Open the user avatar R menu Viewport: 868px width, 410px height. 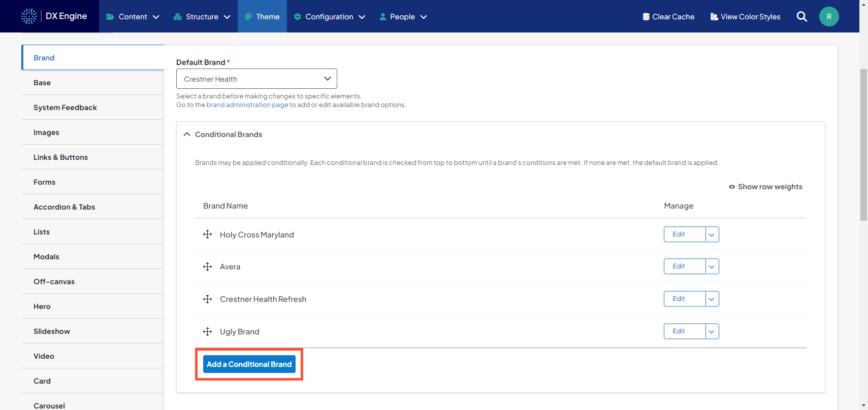tap(829, 16)
